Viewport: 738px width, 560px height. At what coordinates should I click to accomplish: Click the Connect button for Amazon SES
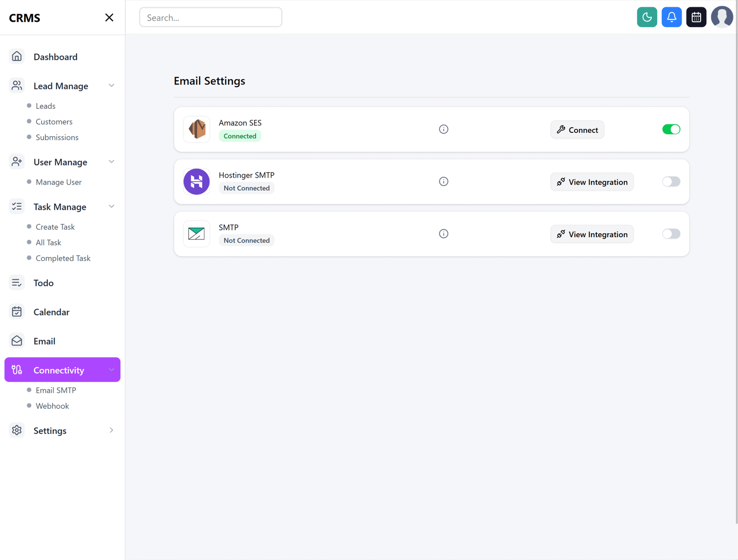tap(577, 130)
